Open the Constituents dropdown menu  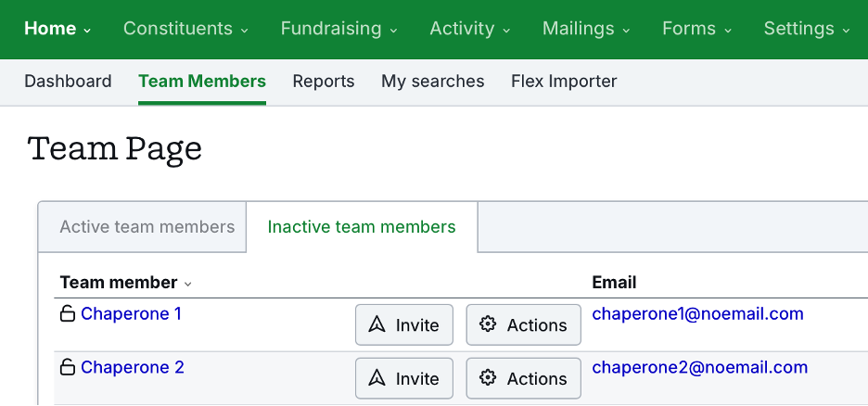(x=185, y=29)
